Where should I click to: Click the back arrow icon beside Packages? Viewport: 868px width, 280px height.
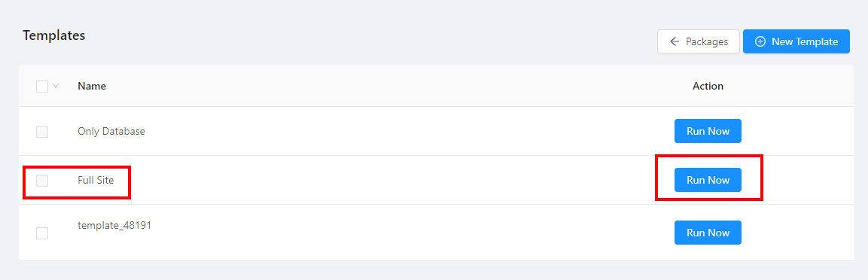(674, 41)
